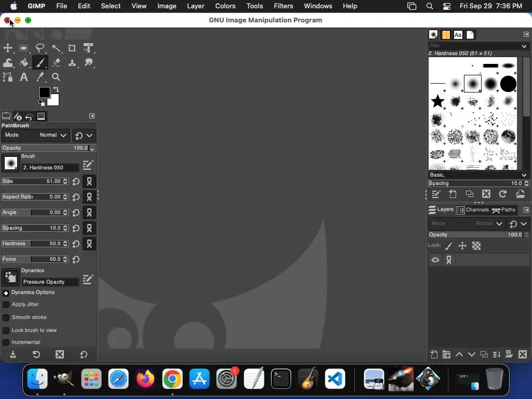532x399 pixels.
Task: Switch to Device Status tab
Action: tap(18, 116)
